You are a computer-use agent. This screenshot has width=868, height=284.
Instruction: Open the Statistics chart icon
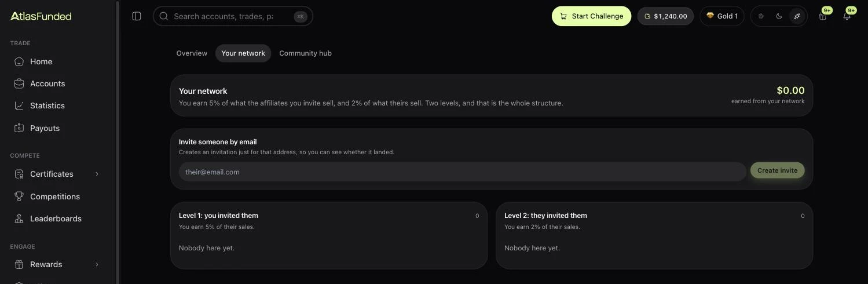[x=19, y=105]
